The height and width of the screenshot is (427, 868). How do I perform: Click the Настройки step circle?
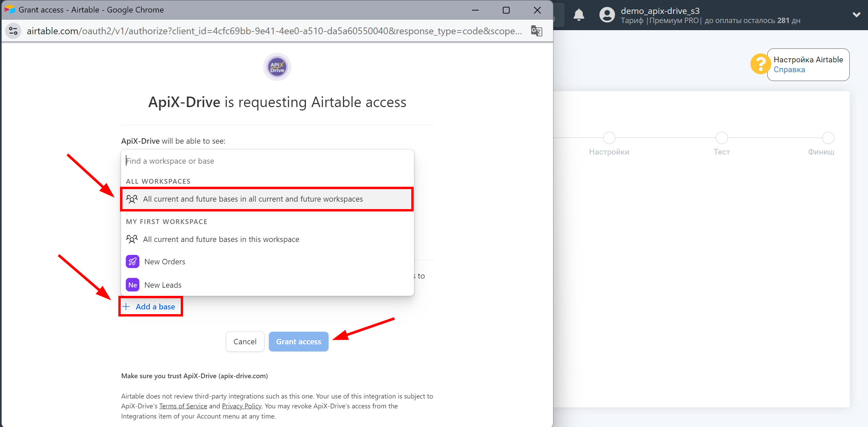pyautogui.click(x=609, y=138)
